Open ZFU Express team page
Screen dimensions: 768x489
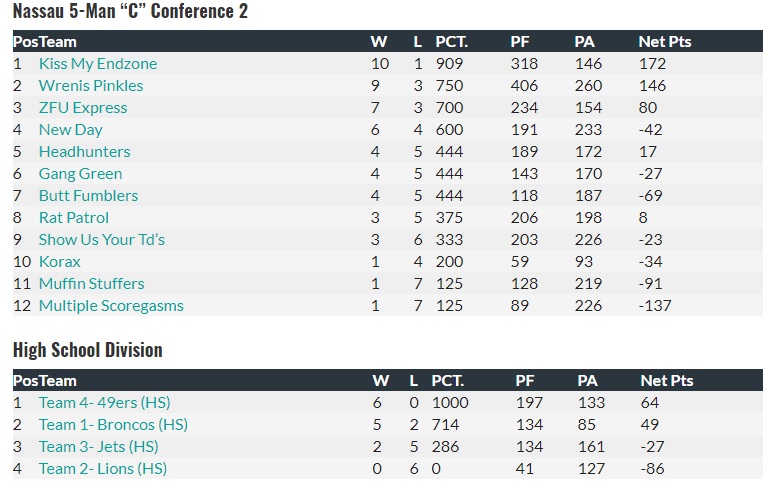pos(83,108)
